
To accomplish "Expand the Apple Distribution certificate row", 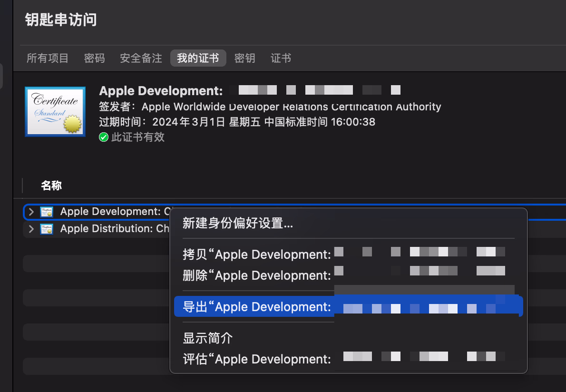I will (31, 229).
